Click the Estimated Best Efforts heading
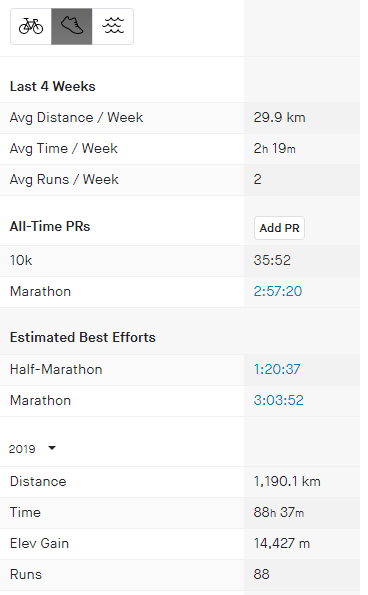Image resolution: width=368 pixels, height=595 pixels. 83,337
